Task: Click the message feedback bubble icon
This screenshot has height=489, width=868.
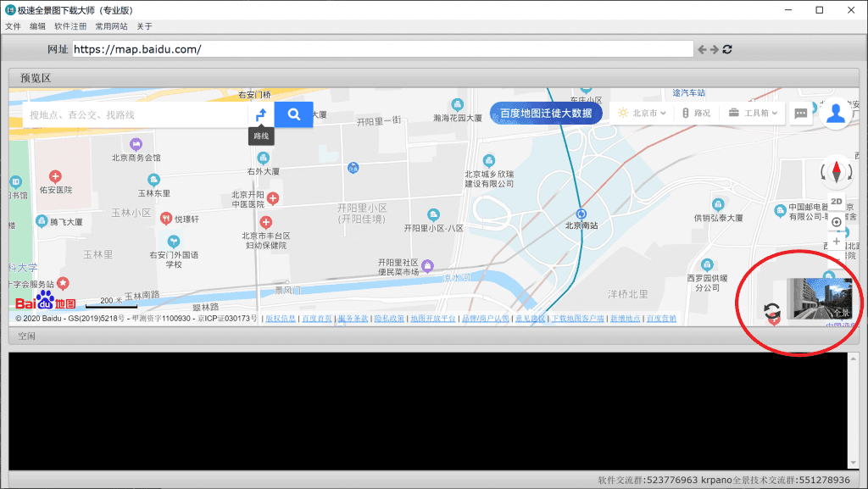Action: pos(800,112)
